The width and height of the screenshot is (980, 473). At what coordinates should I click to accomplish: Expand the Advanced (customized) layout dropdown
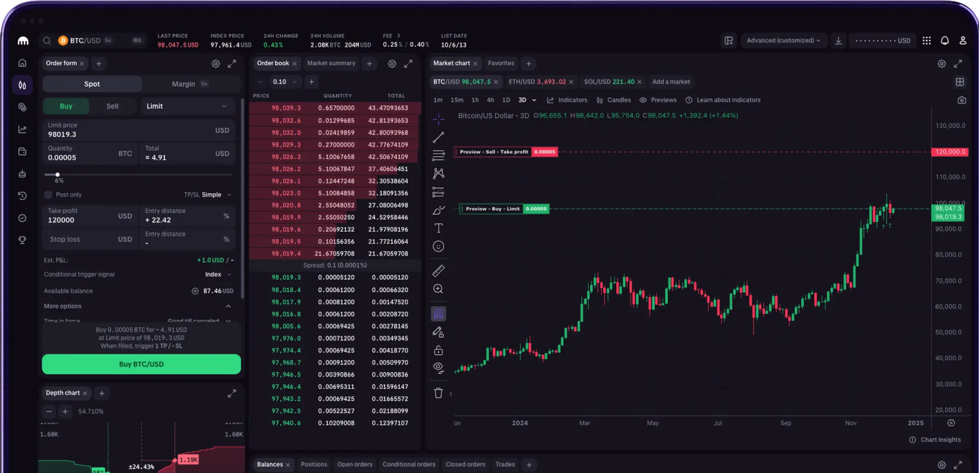[783, 41]
